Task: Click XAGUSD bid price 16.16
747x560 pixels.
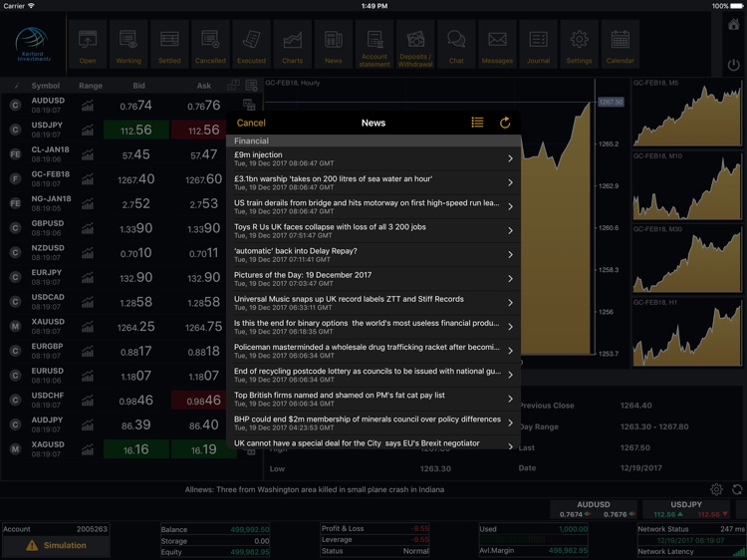Action: [x=136, y=449]
